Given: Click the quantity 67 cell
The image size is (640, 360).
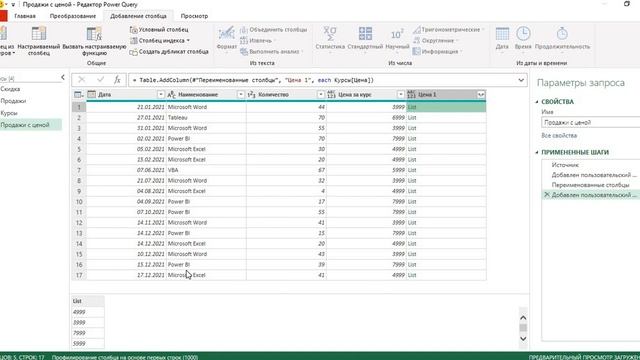Looking at the screenshot, I should coord(286,170).
